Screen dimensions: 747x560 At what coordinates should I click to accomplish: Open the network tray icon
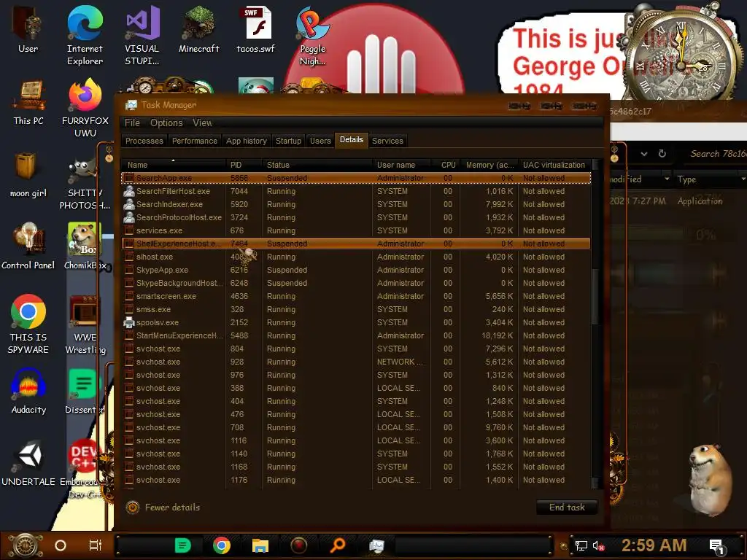point(581,545)
